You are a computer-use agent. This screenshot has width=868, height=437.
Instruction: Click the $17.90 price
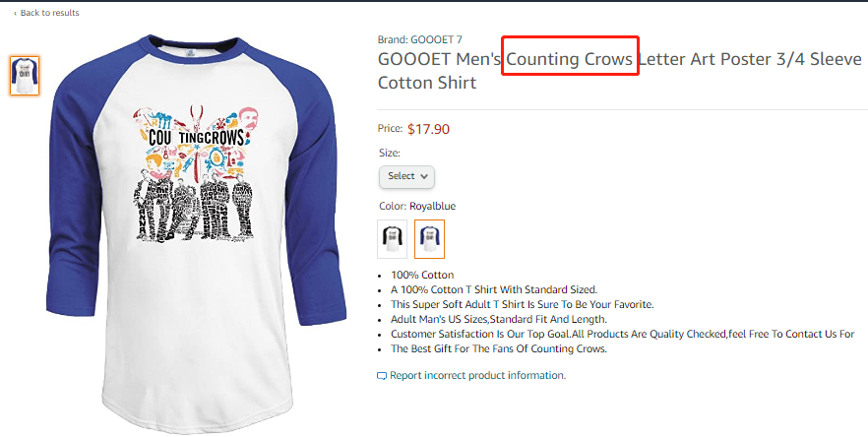pos(428,128)
